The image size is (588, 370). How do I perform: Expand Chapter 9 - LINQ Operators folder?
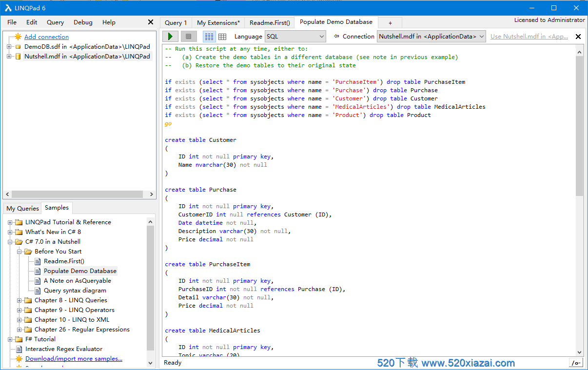tap(19, 310)
